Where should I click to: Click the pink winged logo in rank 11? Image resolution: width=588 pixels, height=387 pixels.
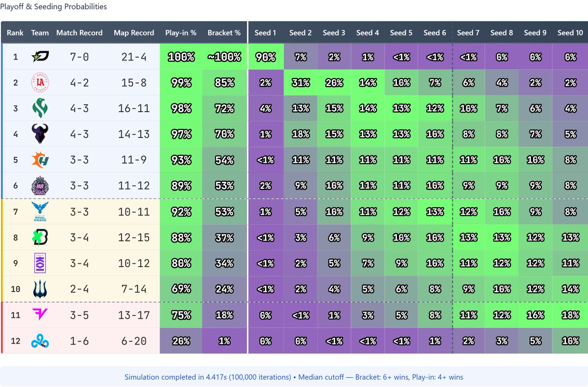click(40, 314)
